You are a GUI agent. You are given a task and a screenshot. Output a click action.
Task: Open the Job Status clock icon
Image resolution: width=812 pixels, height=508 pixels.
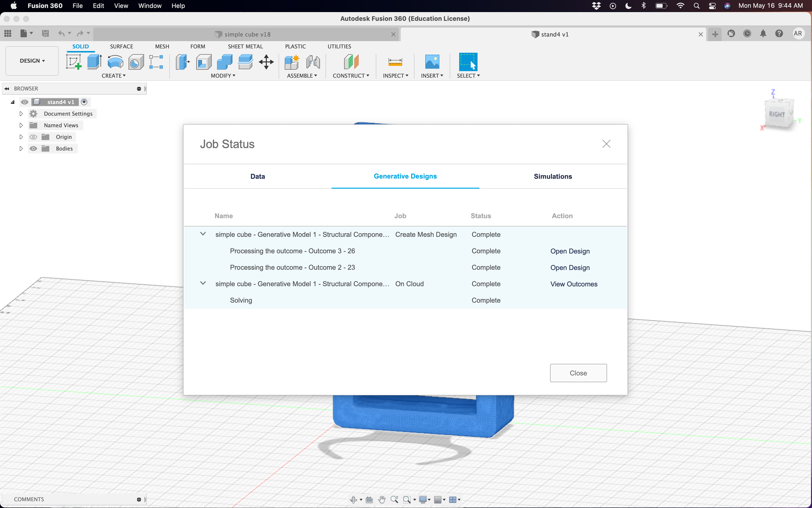tap(747, 34)
